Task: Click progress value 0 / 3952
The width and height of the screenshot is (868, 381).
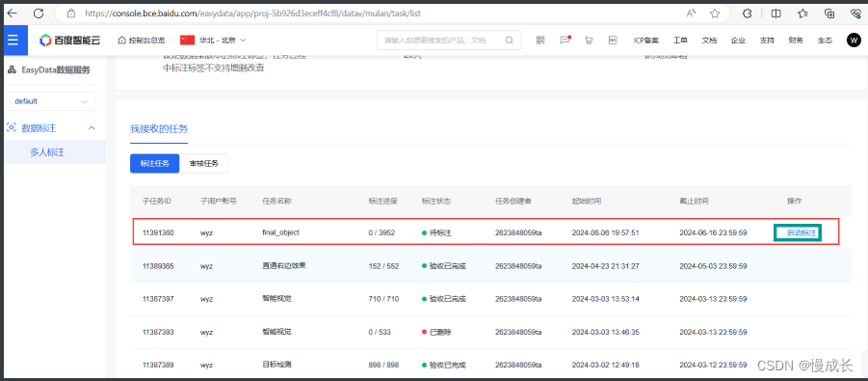Action: click(381, 232)
